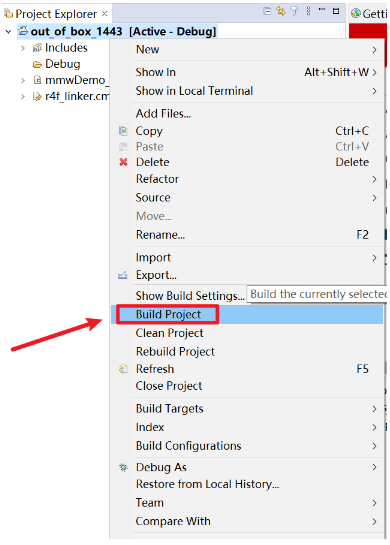Select the Includes tree item

pyautogui.click(x=66, y=48)
